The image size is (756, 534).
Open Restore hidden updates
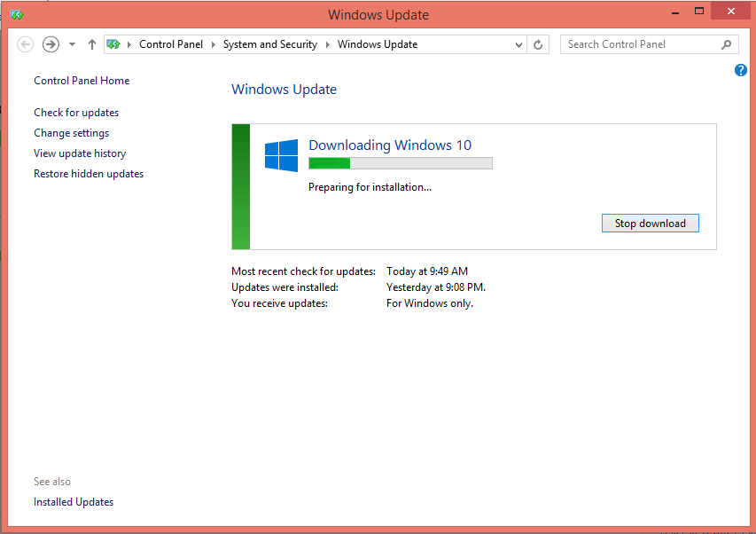89,174
